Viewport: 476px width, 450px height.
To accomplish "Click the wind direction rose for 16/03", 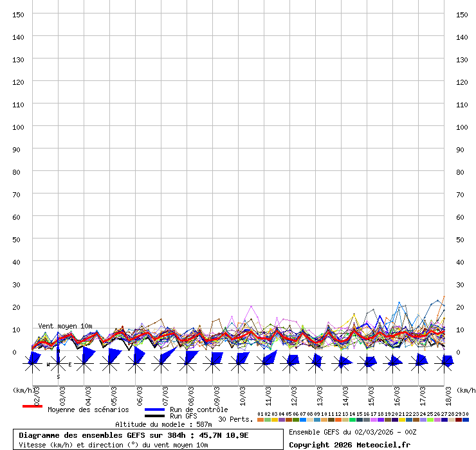I will pos(393,363).
